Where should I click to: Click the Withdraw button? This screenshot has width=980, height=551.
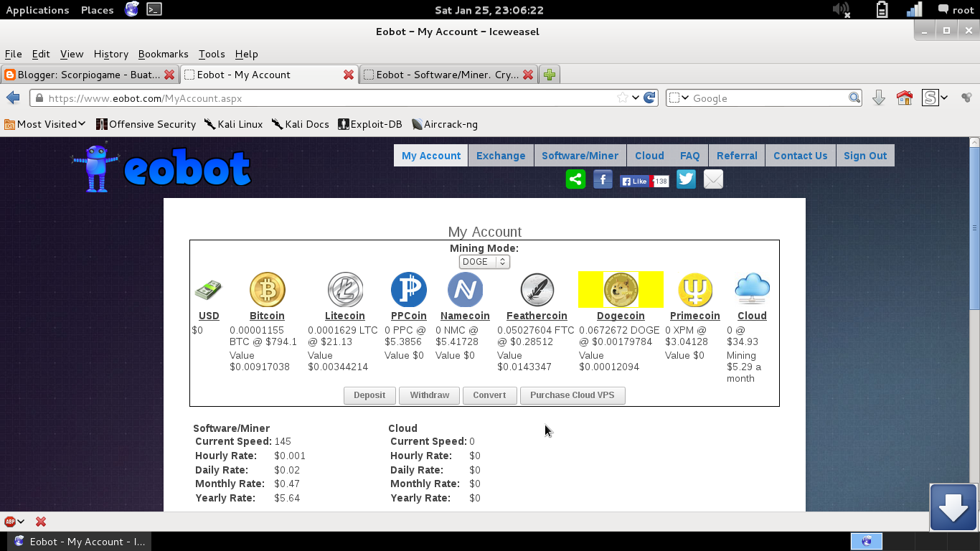430,395
